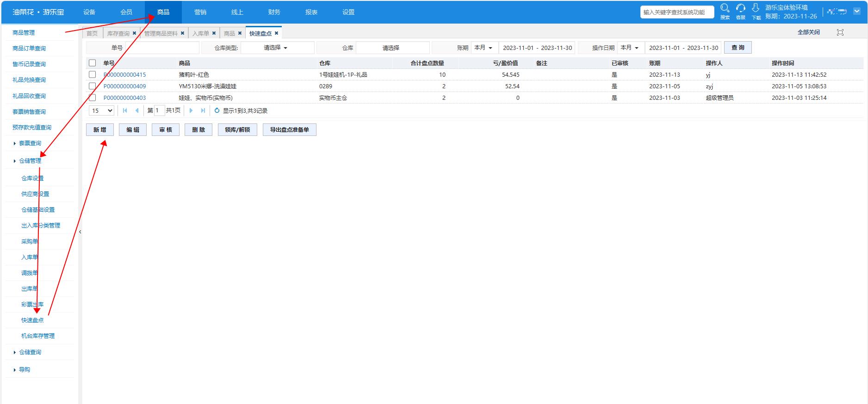Check the row for P000000000403
Screen dimensions: 868x404
(x=93, y=98)
